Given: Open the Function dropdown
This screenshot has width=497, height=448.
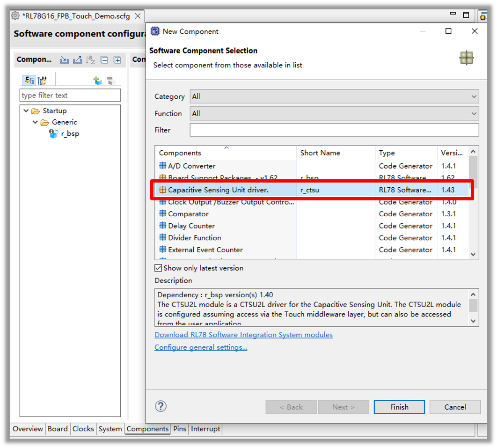Looking at the screenshot, I should point(334,113).
